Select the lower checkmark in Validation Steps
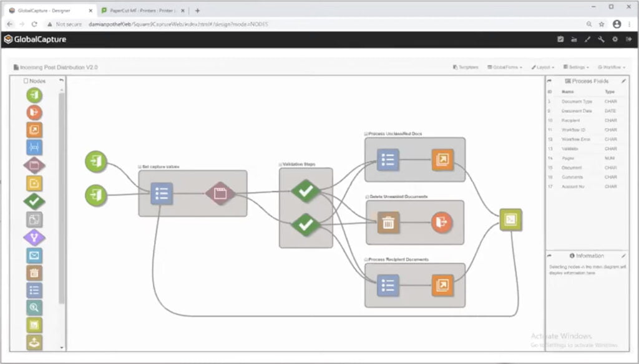Viewport: 639px width, 364px height. (x=306, y=224)
